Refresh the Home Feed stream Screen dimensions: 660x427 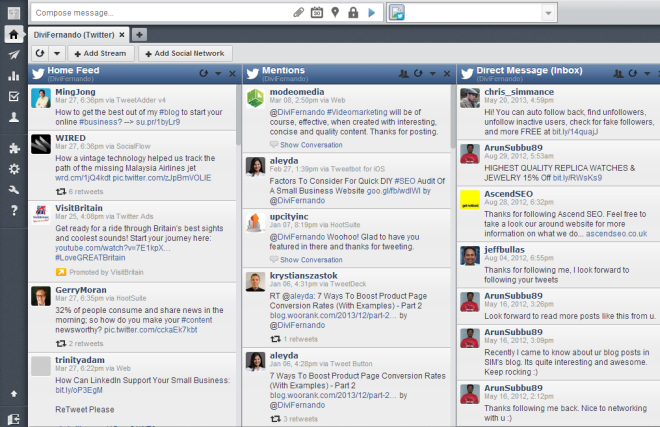[204, 73]
